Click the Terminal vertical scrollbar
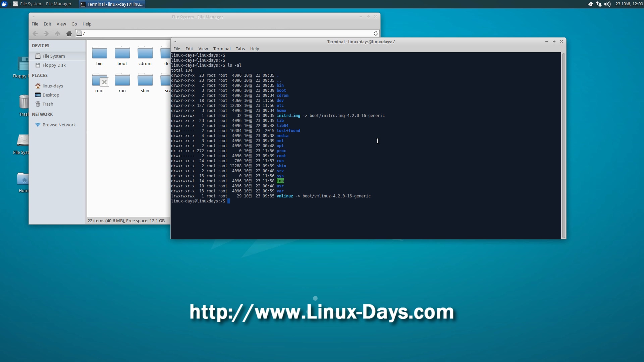This screenshot has height=362, width=644. pyautogui.click(x=563, y=145)
